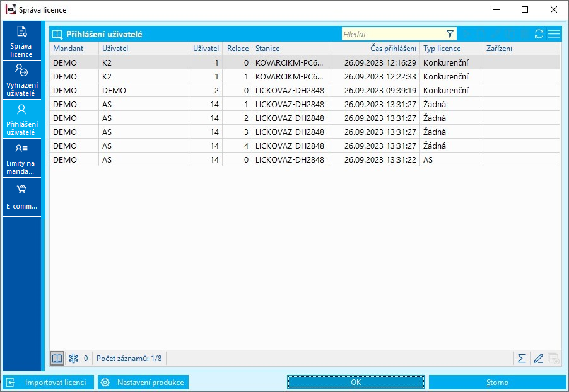Click the asterisk marker icon in status bar
This screenshot has height=392, width=569.
pos(74,359)
